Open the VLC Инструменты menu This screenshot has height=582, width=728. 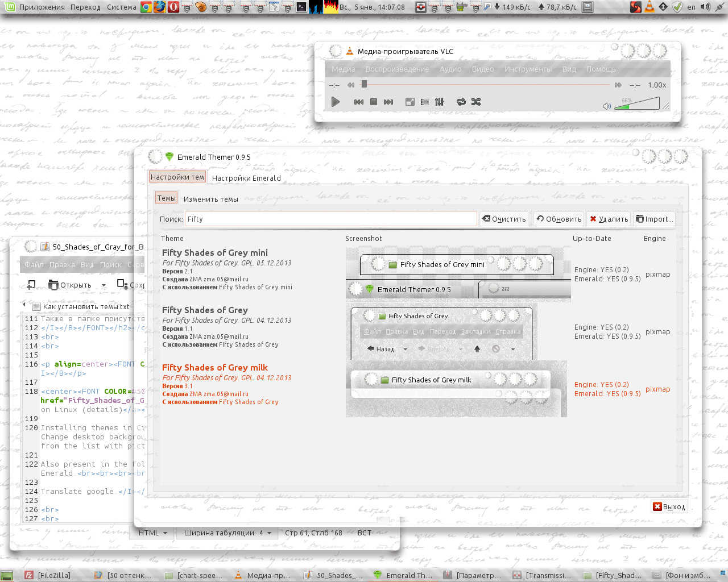click(528, 69)
